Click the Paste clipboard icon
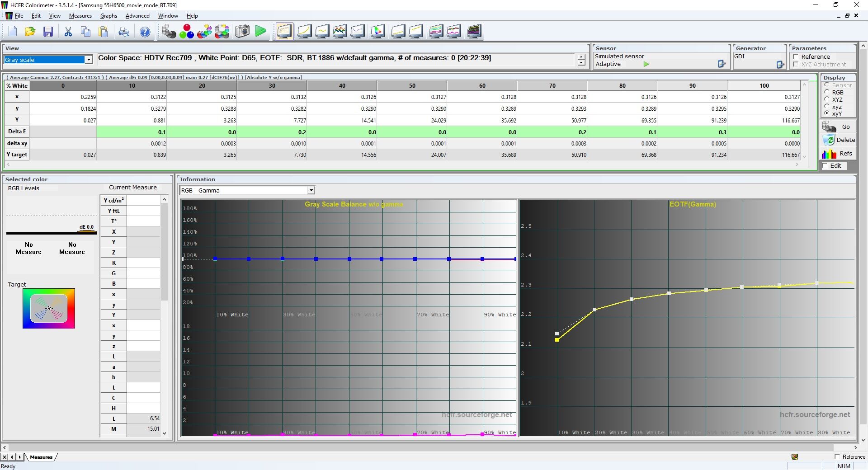 [104, 31]
